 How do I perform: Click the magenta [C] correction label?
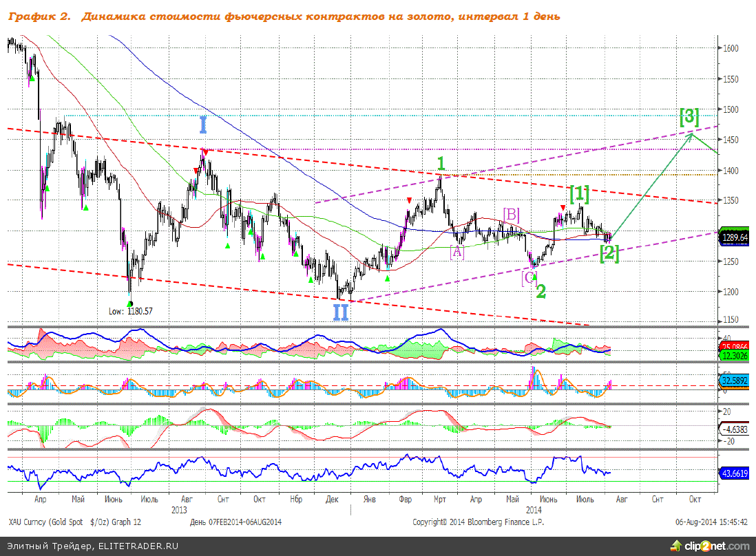click(x=529, y=277)
